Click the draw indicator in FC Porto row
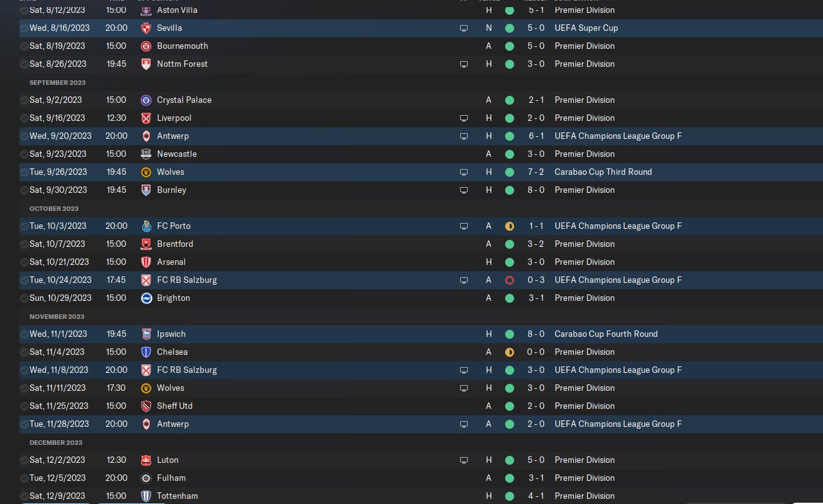The width and height of the screenshot is (823, 504). click(x=510, y=226)
